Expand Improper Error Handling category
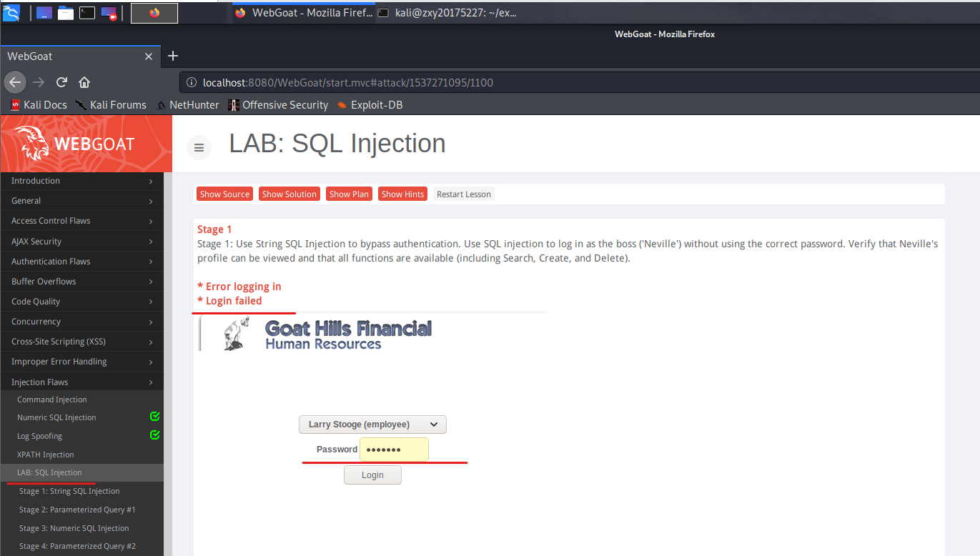The image size is (980, 556). pyautogui.click(x=81, y=362)
